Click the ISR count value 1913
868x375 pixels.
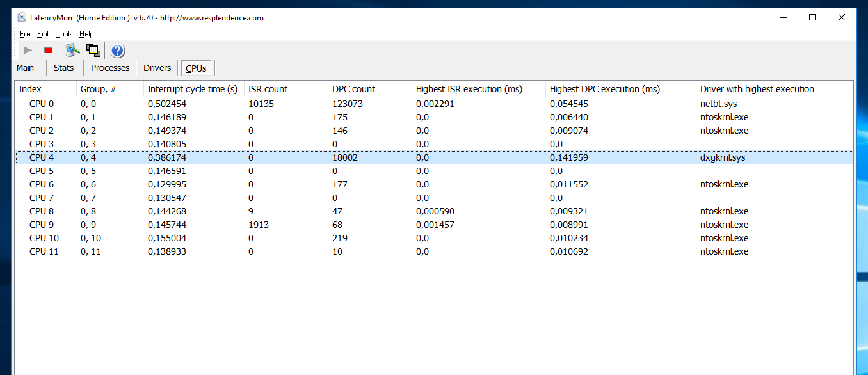click(259, 225)
